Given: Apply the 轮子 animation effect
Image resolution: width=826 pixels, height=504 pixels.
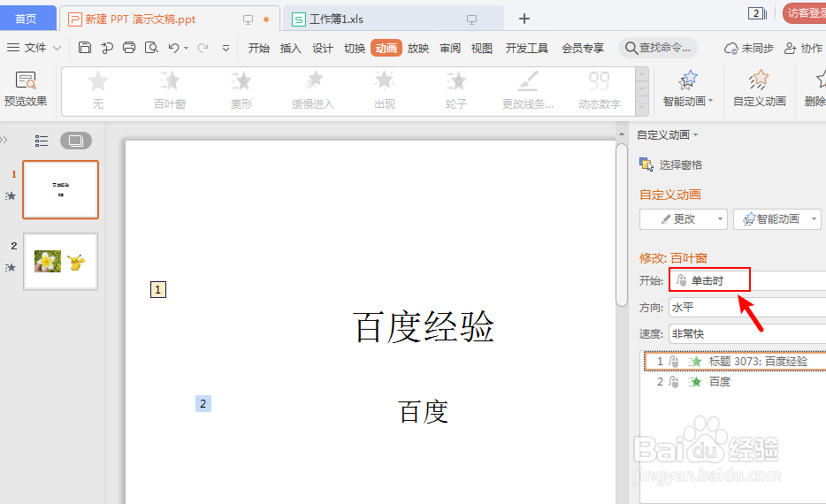Looking at the screenshot, I should tap(456, 90).
